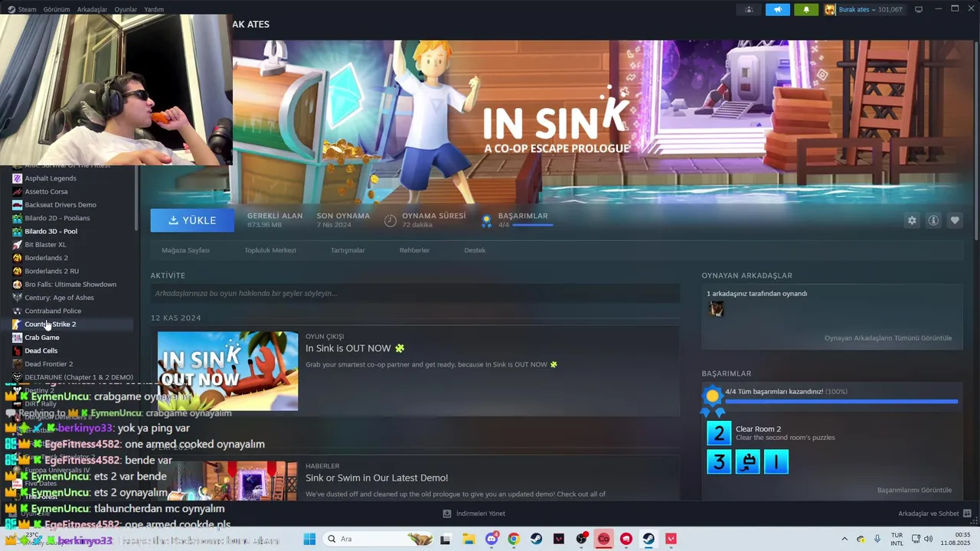Click the taskbar Ara search box
Screen dimensions: 980x551
point(379,539)
